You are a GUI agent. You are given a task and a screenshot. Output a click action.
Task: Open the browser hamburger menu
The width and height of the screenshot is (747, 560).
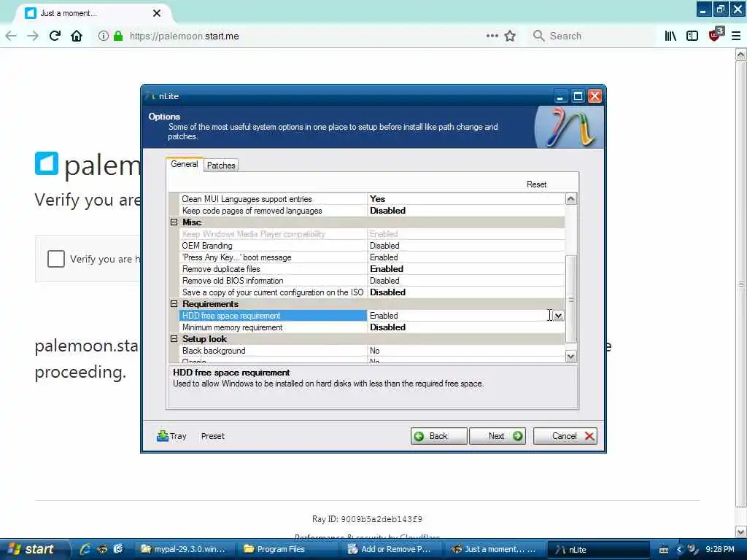736,36
